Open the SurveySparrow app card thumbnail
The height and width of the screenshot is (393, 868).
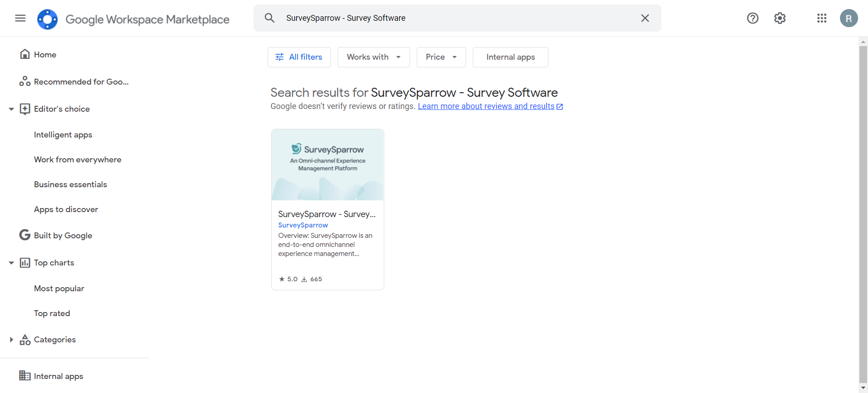[327, 165]
